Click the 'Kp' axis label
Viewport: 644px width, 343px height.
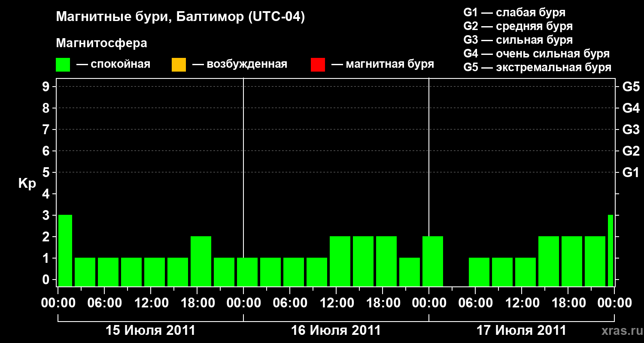(27, 184)
